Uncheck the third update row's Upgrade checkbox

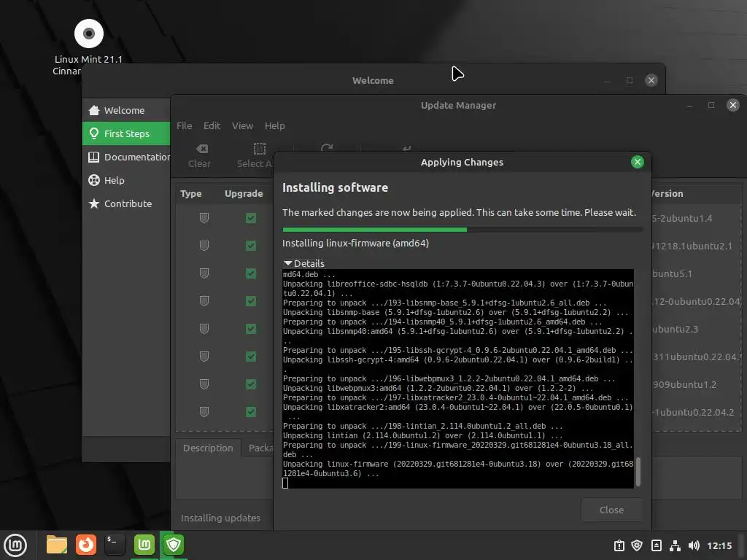[x=251, y=273]
